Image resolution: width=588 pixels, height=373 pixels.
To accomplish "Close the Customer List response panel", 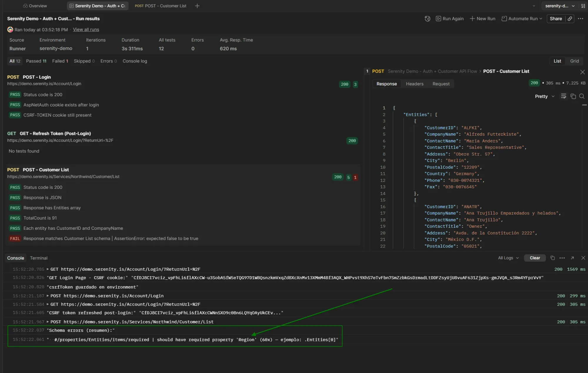I will click(583, 72).
